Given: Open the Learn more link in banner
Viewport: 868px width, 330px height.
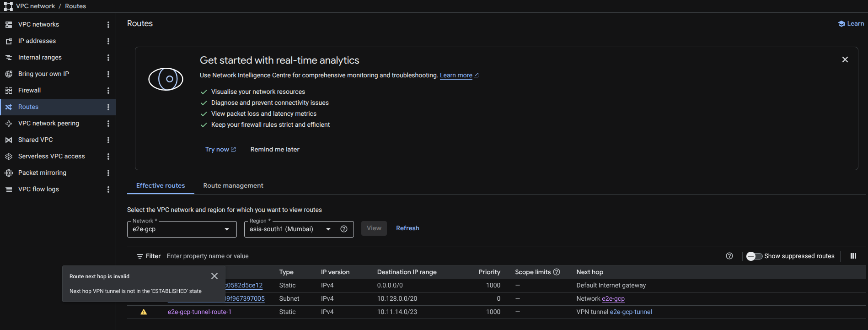Looking at the screenshot, I should pyautogui.click(x=459, y=76).
